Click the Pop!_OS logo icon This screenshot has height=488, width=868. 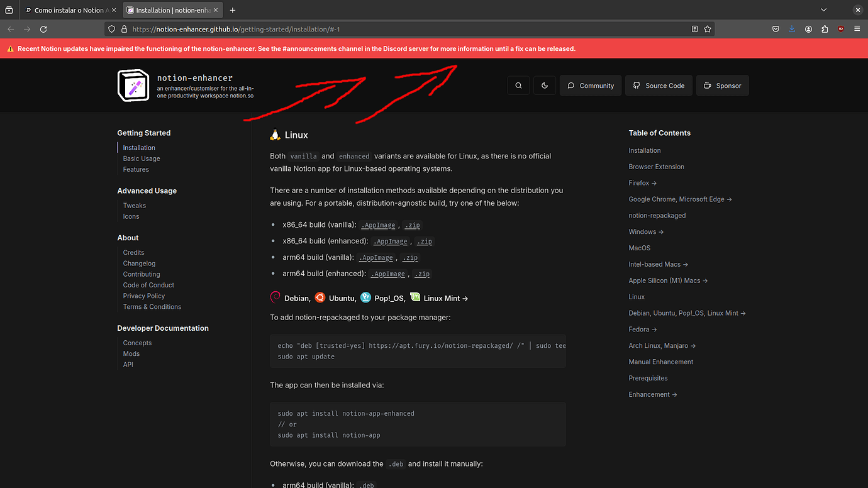365,297
